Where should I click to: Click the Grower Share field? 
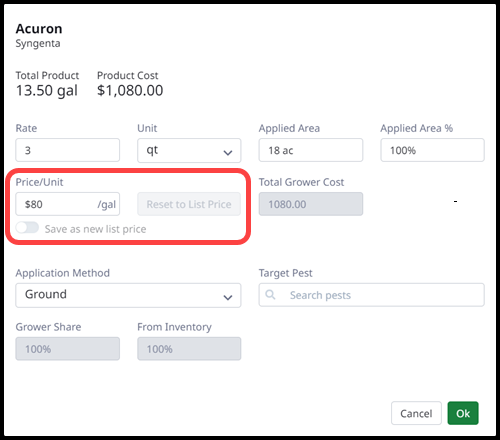pos(67,349)
